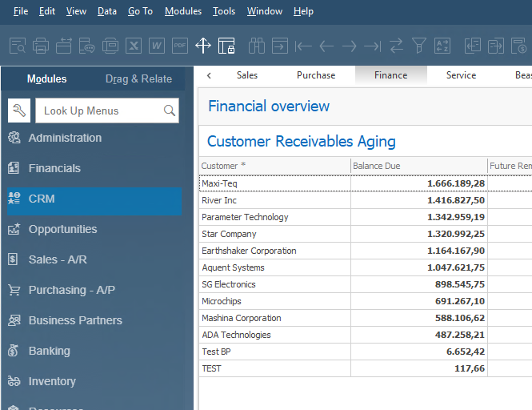
Task: Go to Next Record arrow icon
Action: (350, 46)
